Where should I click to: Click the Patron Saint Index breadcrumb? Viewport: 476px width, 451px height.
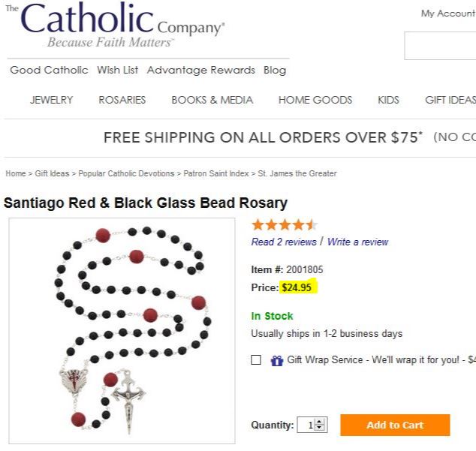[216, 173]
